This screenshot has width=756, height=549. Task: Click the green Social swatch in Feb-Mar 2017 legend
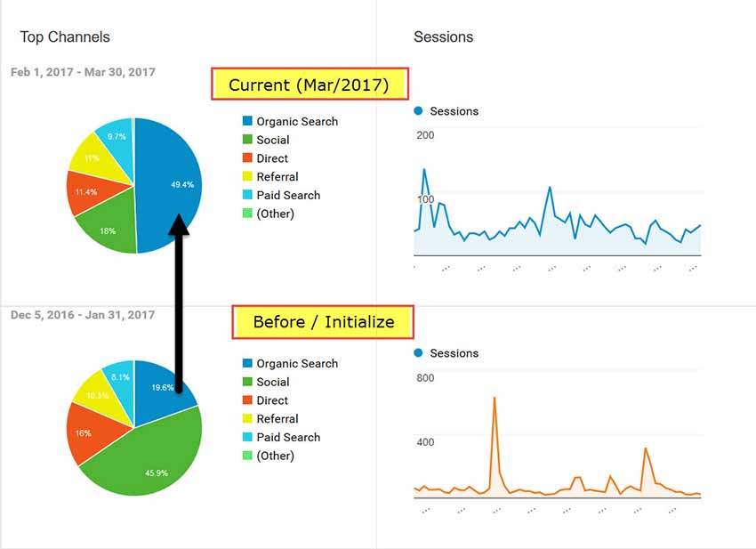pyautogui.click(x=247, y=140)
